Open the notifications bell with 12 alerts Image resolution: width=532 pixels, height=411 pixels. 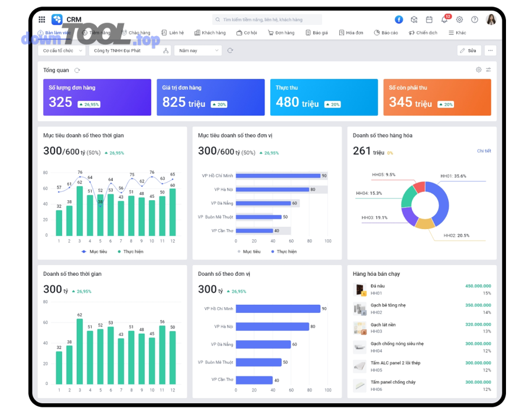pyautogui.click(x=445, y=19)
